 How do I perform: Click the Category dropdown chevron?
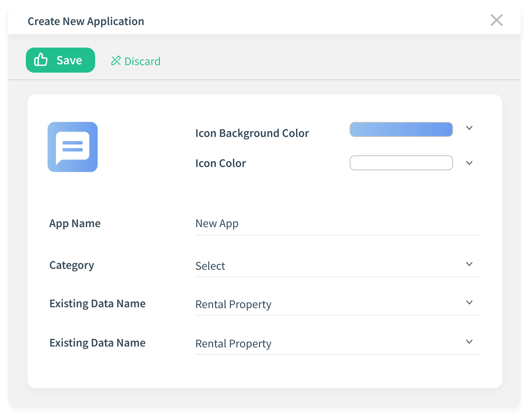point(469,264)
